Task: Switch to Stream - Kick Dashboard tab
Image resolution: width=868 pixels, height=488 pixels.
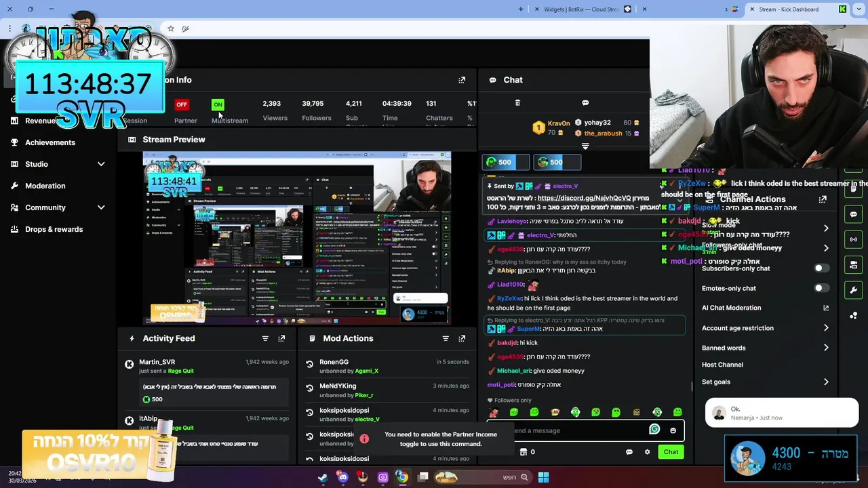Action: pos(797,9)
